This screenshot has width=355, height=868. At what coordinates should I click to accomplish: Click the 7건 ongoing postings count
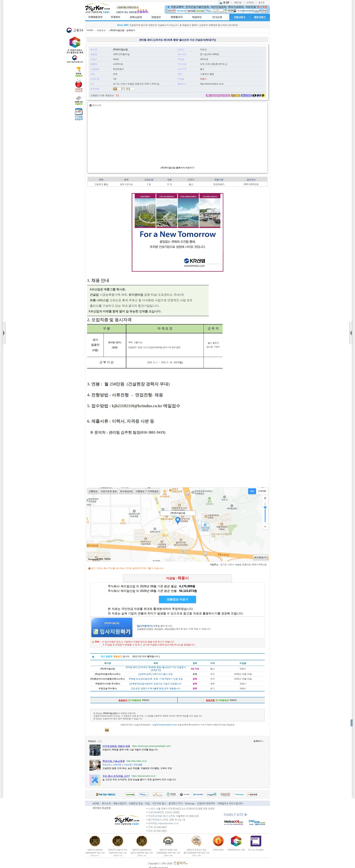click(117, 95)
